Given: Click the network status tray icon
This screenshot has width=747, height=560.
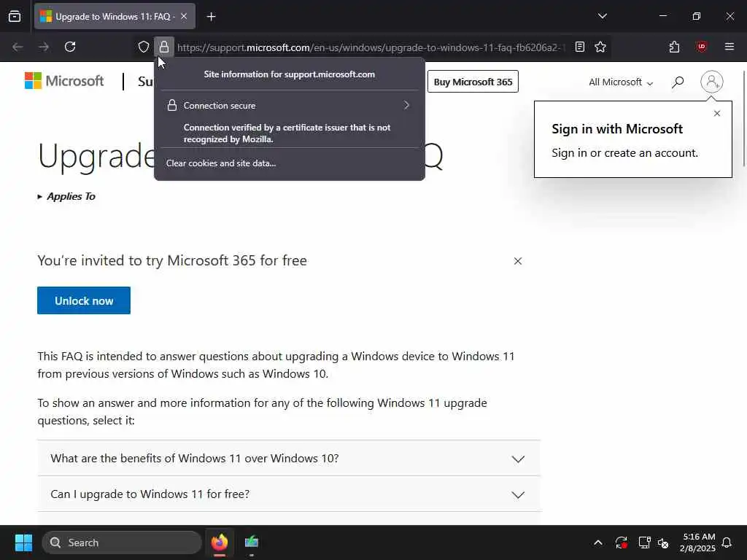Looking at the screenshot, I should pos(644,542).
